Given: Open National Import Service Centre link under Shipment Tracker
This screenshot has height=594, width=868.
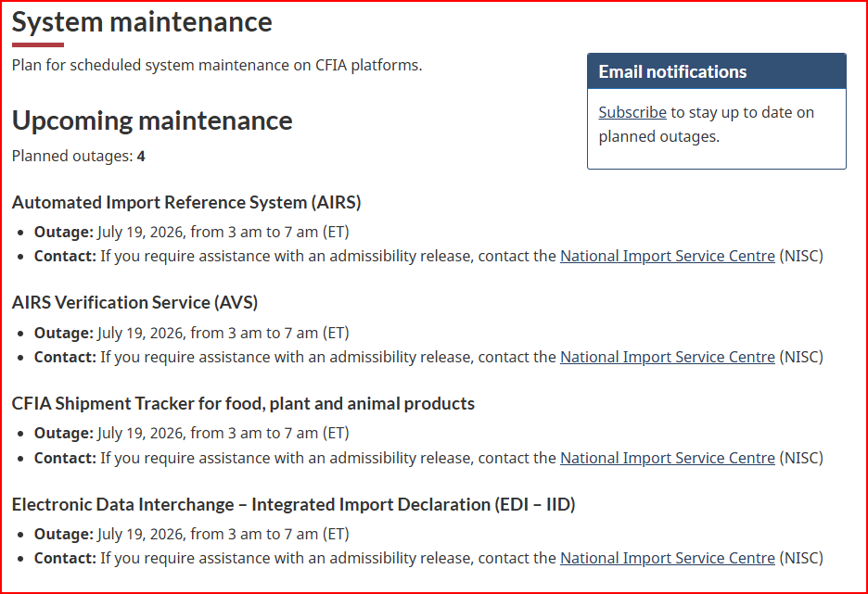Looking at the screenshot, I should pos(667,458).
